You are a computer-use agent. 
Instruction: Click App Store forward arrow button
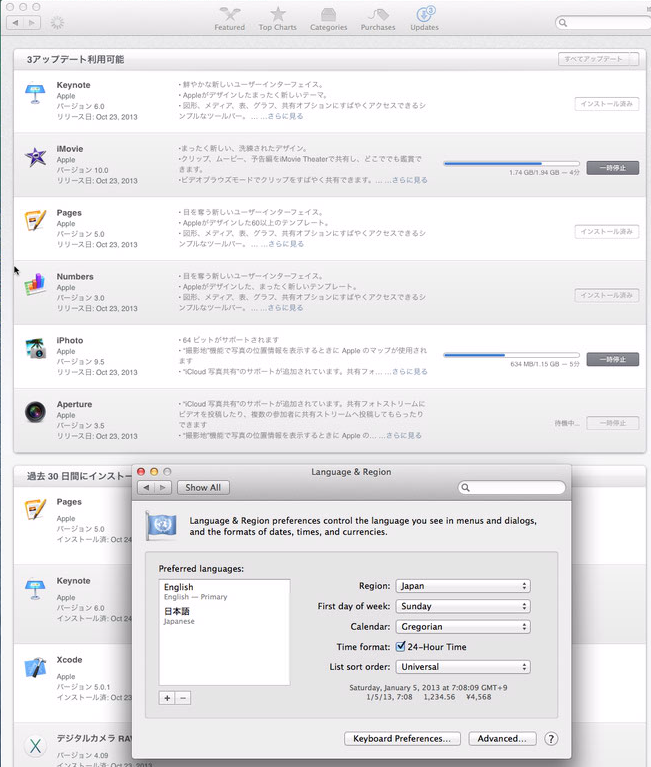[32, 23]
